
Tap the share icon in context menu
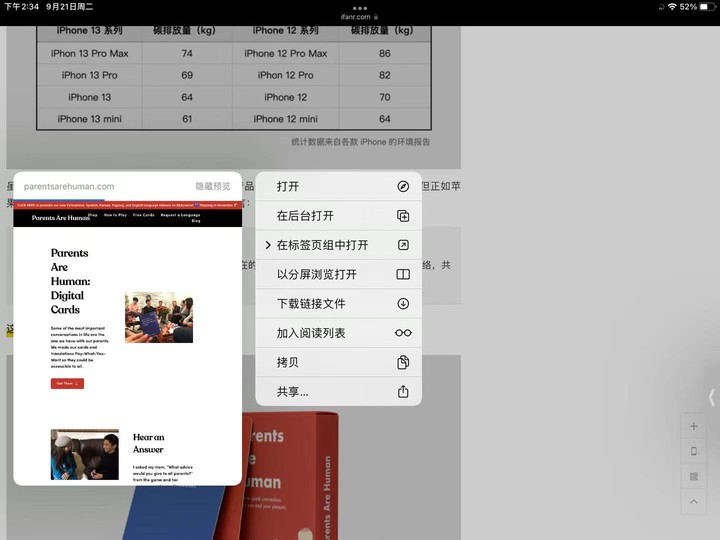tap(403, 392)
